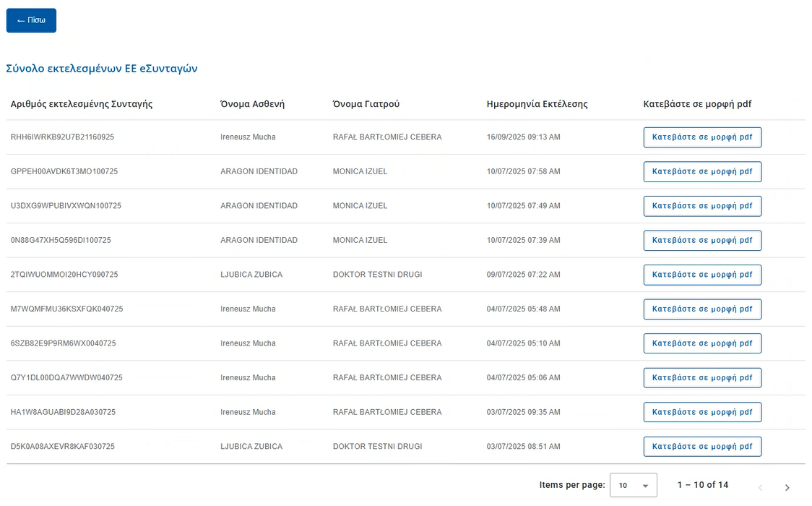Select the row dated 16/09/2025 09:13 AM
This screenshot has height=506, width=812.
(523, 137)
